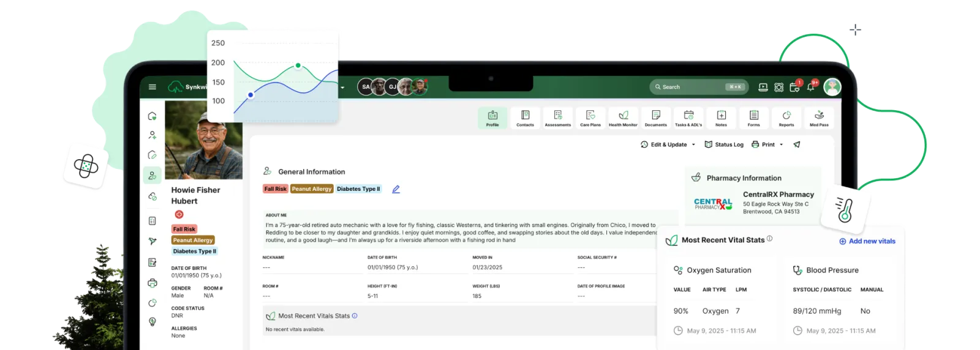
Task: Click the Add new vitals link
Action: point(867,241)
